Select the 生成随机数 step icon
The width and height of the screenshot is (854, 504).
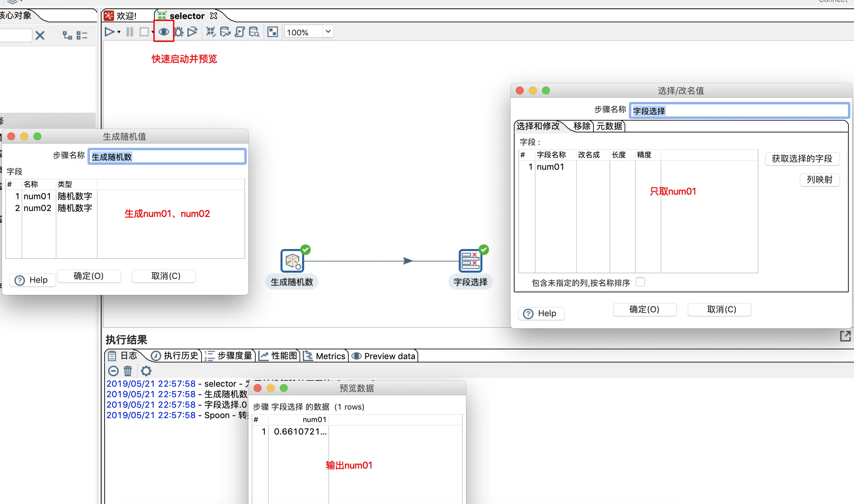(292, 261)
